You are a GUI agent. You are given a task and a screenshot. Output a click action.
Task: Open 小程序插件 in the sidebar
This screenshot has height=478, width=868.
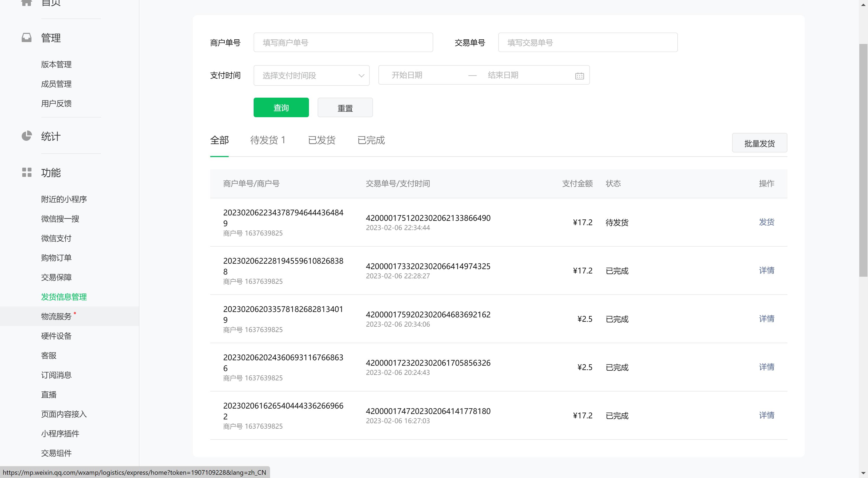click(x=60, y=434)
